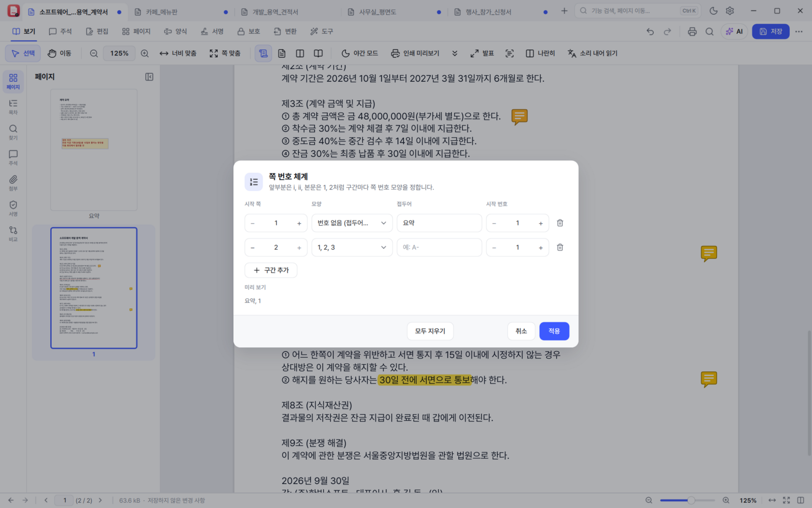
Task: Adjust the zoom slider in the status bar
Action: pyautogui.click(x=687, y=500)
